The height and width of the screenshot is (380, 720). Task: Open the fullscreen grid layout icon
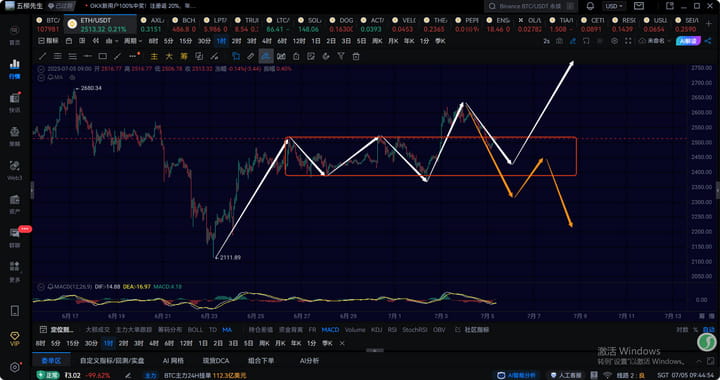click(x=628, y=41)
